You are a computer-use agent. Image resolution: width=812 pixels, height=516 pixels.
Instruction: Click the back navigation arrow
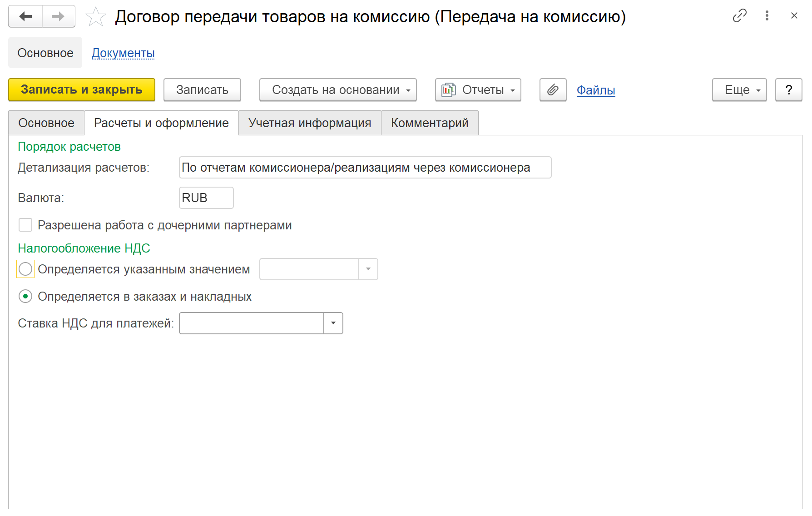pos(25,17)
